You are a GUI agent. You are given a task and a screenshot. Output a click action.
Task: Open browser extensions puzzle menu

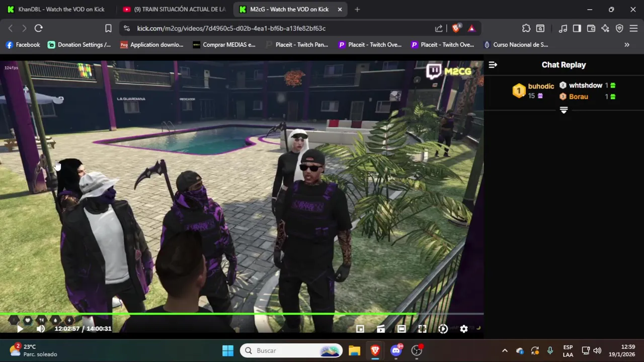tap(526, 28)
